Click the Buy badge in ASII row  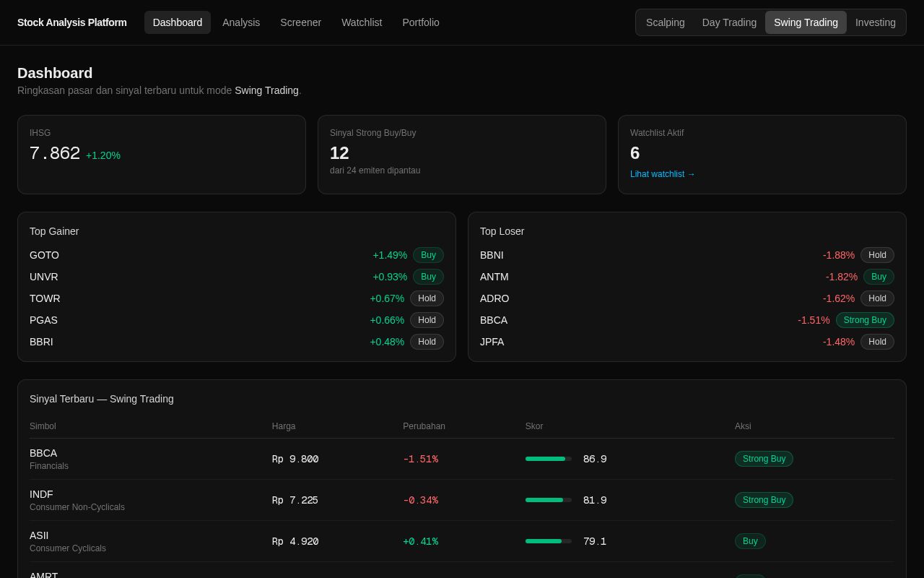point(750,541)
